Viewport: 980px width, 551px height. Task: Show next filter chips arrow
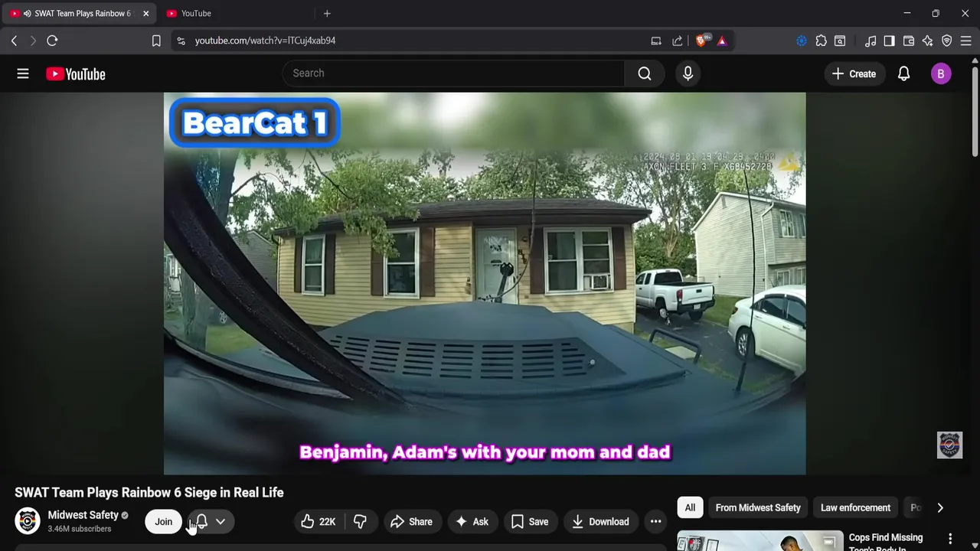[x=940, y=507]
